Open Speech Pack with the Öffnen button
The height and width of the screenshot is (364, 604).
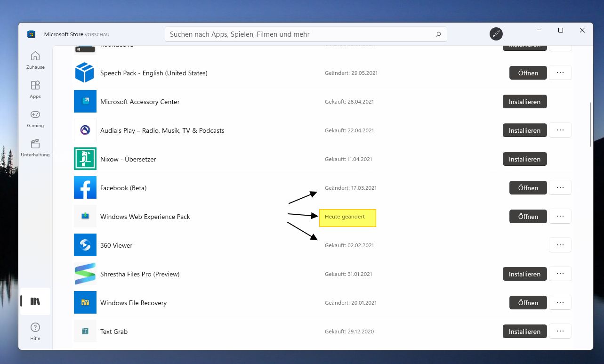(528, 73)
